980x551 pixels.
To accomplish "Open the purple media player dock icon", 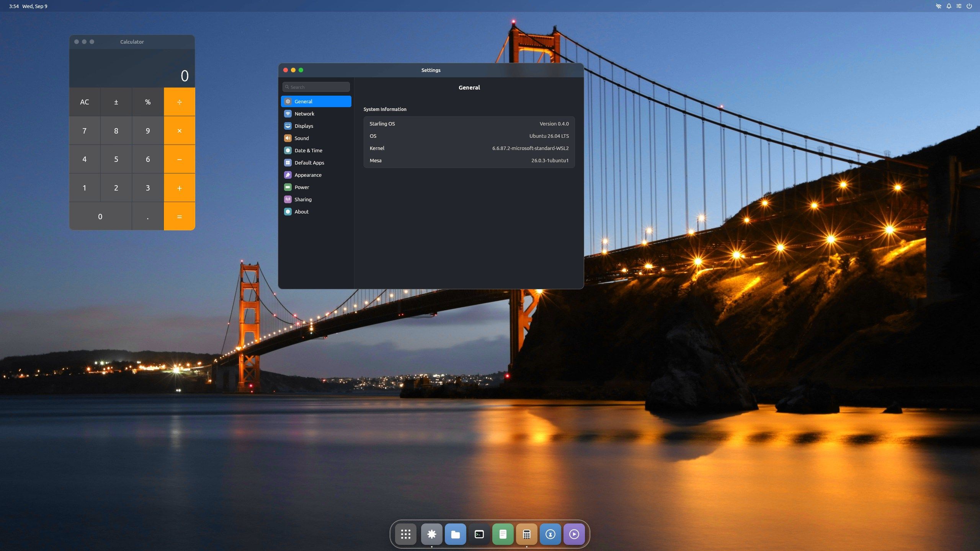I will pos(574,534).
